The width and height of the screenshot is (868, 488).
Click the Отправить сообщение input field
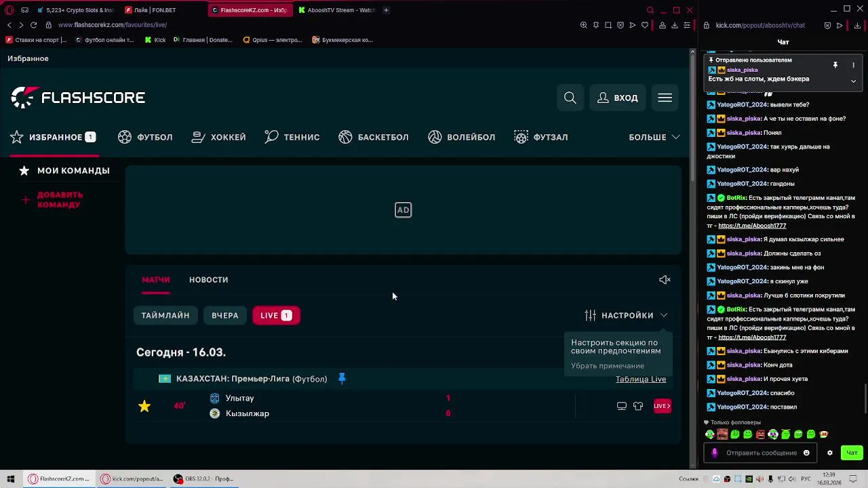pyautogui.click(x=761, y=453)
